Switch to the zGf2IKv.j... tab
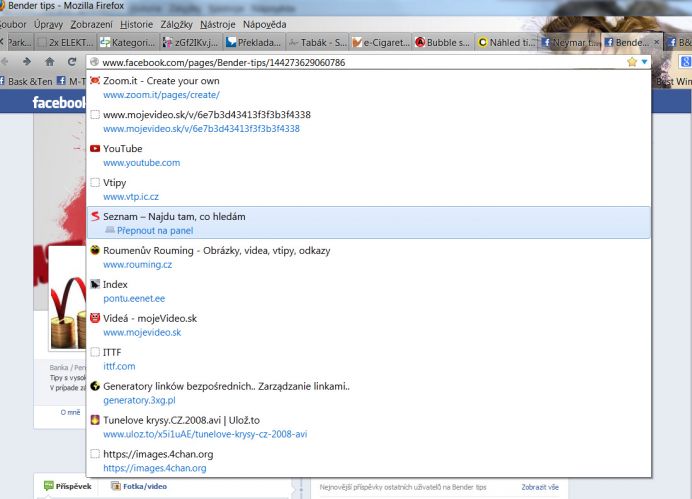This screenshot has height=499, width=692. click(191, 42)
